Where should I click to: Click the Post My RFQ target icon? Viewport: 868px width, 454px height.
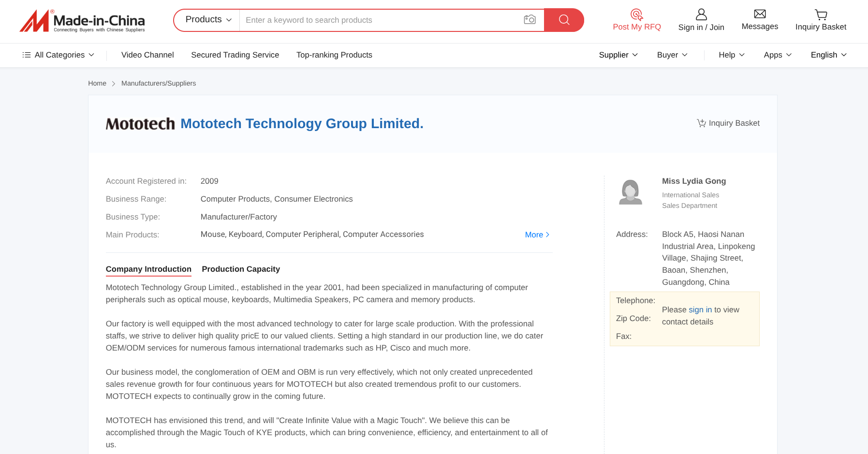[636, 15]
